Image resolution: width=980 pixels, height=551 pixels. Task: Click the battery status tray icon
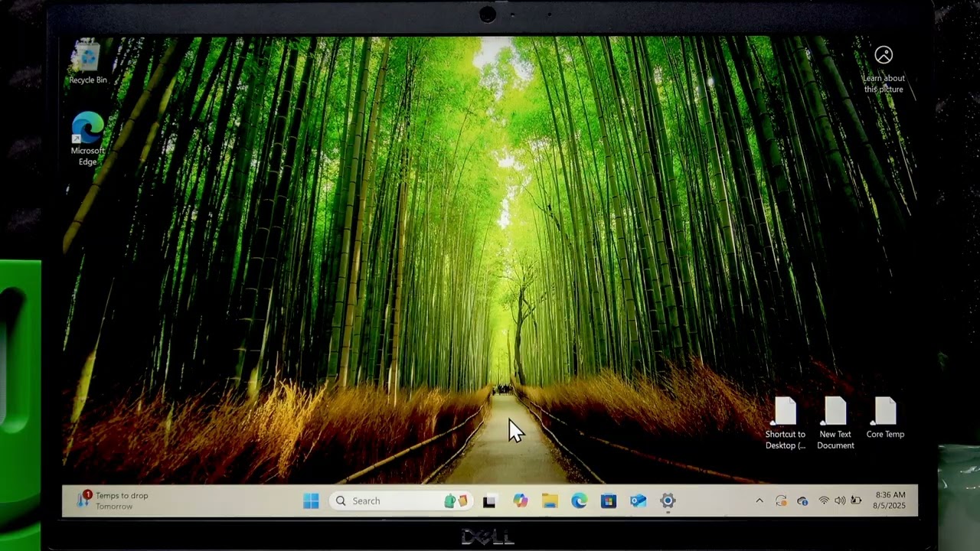pos(856,501)
